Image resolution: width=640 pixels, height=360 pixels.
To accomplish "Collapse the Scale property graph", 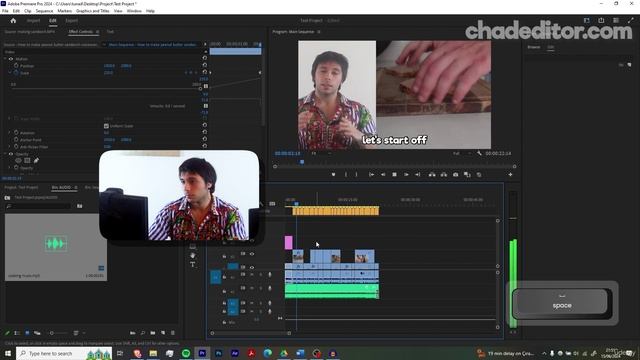I will coord(10,73).
